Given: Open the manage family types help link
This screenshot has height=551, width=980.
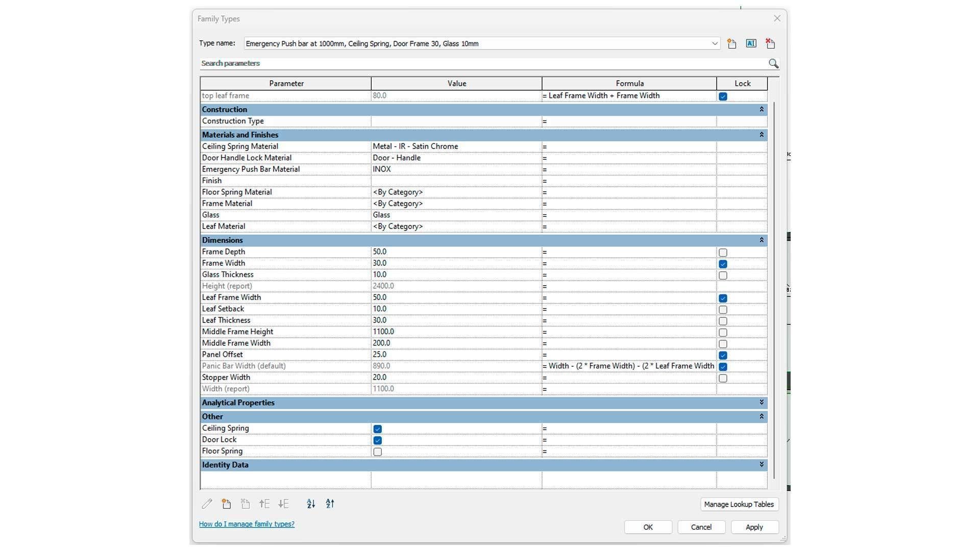Looking at the screenshot, I should [247, 524].
